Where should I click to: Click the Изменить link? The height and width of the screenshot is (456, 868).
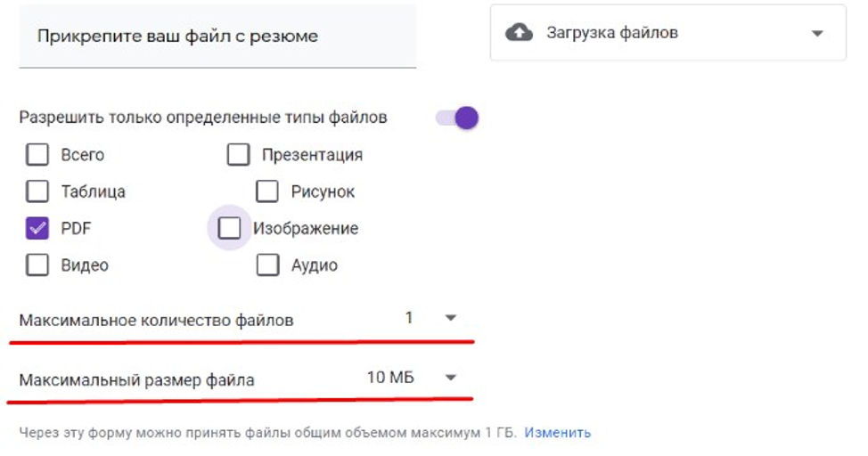557,433
